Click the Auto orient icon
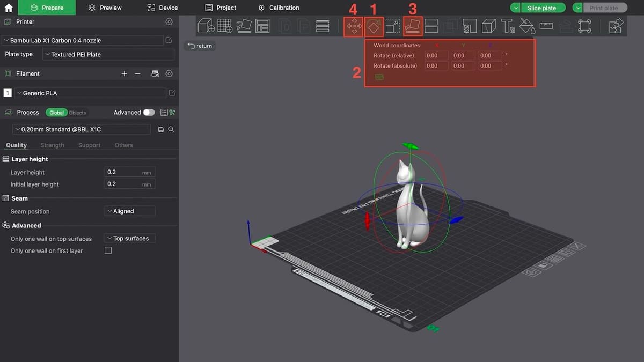 click(244, 26)
